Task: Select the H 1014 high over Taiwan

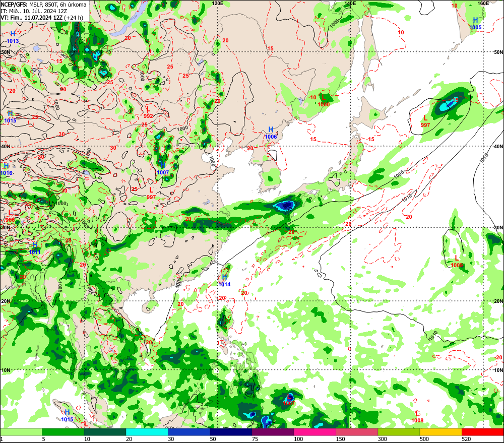Action: click(x=224, y=281)
